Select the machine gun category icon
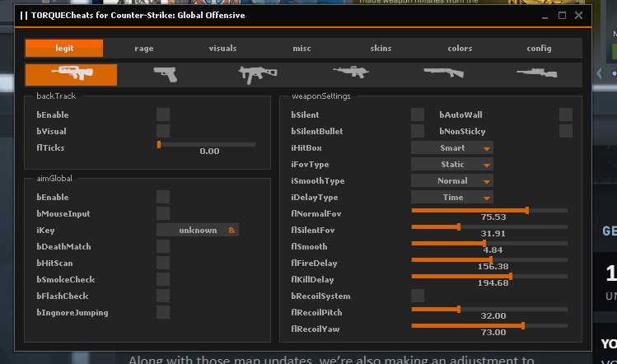 351,72
